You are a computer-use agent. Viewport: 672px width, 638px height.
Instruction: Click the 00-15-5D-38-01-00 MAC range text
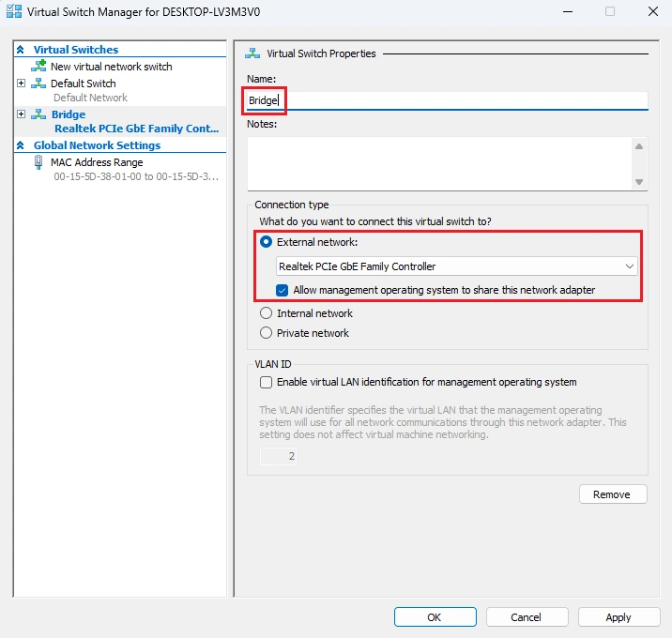[136, 176]
